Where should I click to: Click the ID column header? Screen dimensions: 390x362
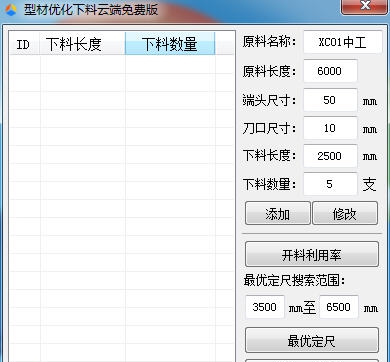tap(24, 44)
